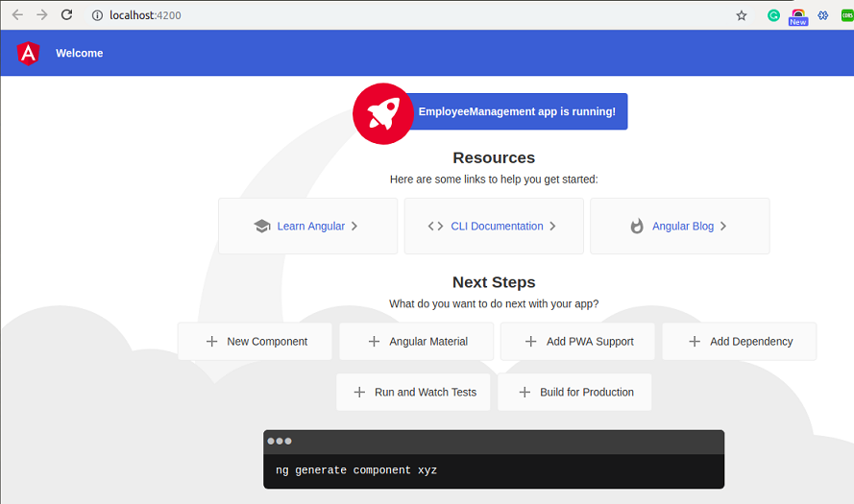
Task: Click the 'EmployeeManagement app is running!' banner
Action: 517,111
